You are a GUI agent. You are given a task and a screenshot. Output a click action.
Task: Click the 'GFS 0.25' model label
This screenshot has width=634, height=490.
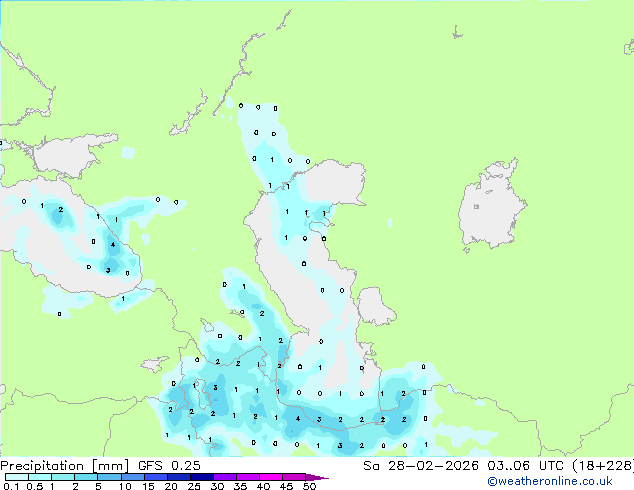coord(169,466)
